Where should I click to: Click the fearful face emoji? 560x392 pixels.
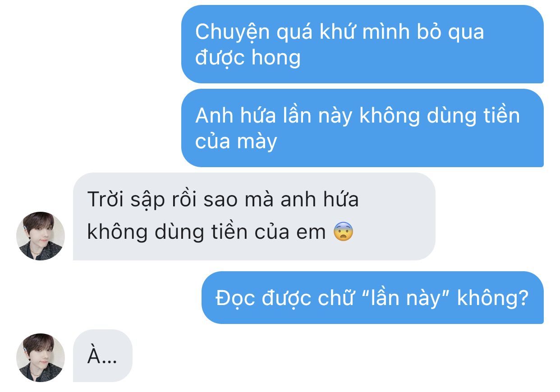(343, 232)
